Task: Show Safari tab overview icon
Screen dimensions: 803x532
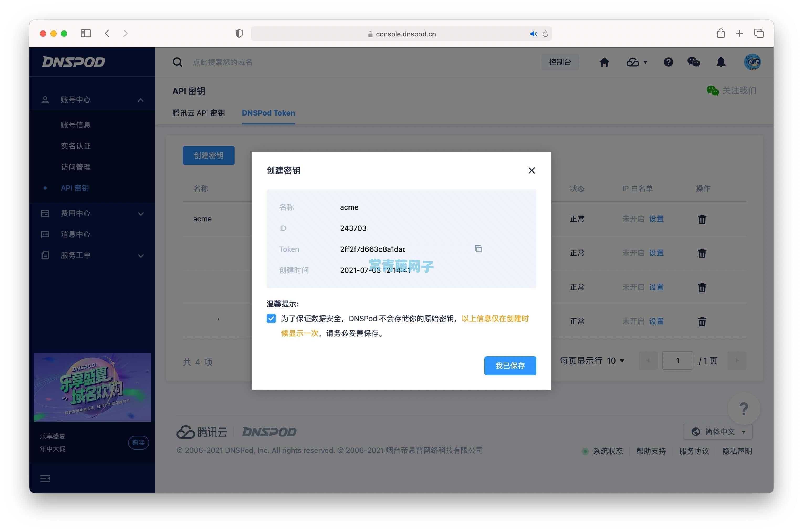Action: 759,33
